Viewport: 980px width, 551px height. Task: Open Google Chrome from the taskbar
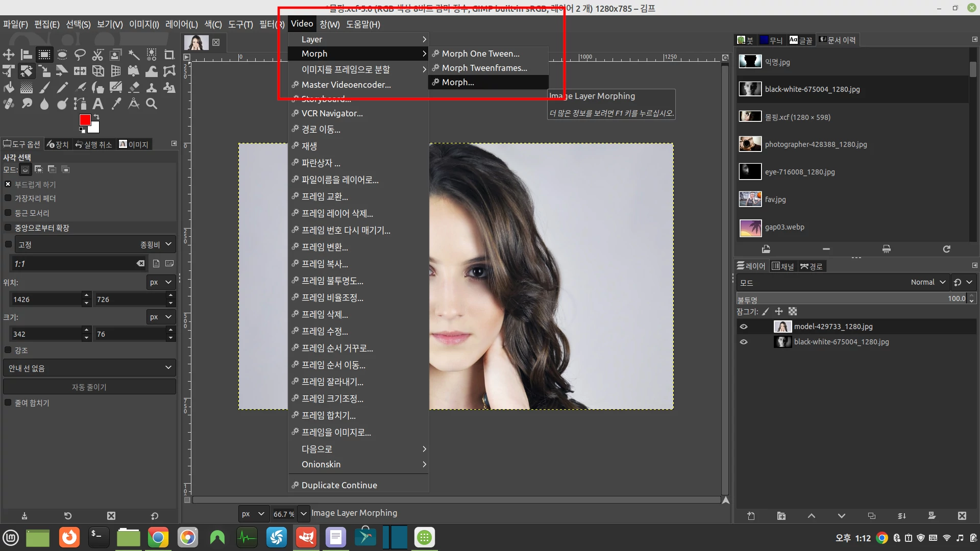(x=158, y=537)
